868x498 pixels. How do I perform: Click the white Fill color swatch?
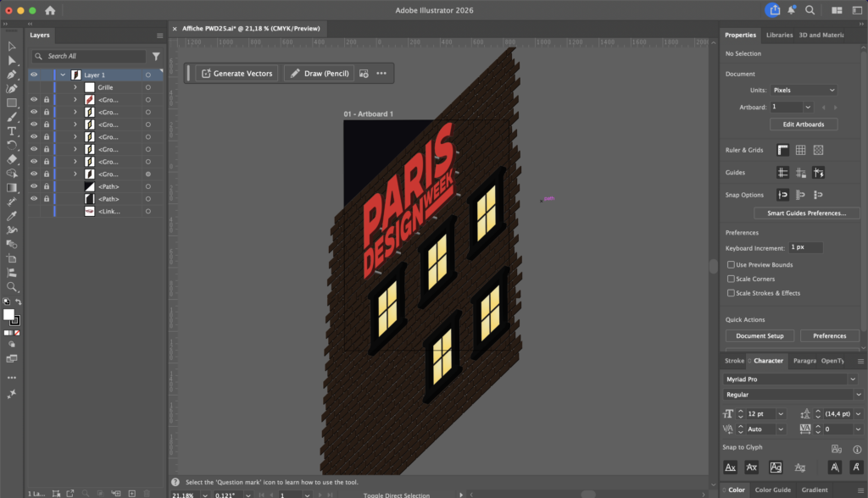click(8, 314)
